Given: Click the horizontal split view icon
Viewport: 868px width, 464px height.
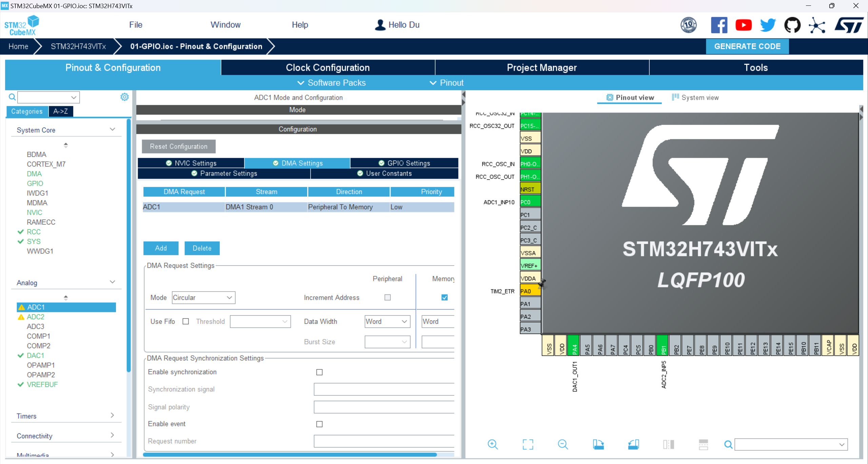Looking at the screenshot, I should click(x=704, y=444).
